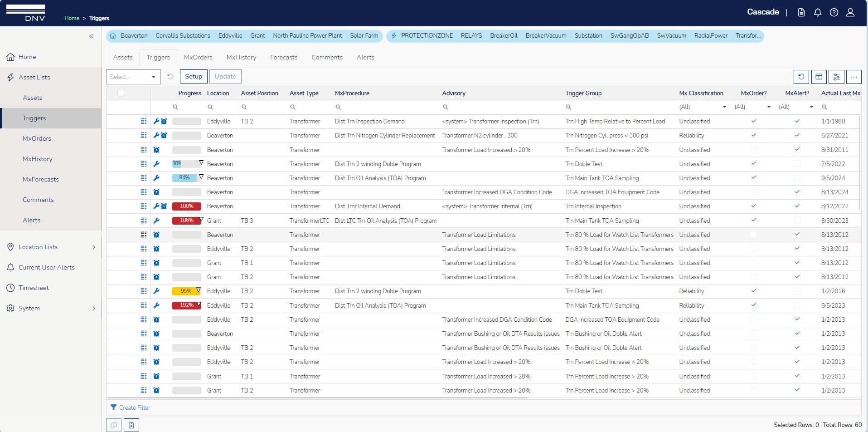Screen dimensions: 868x432
Task: Switch to the MxOrders tab
Action: [x=198, y=57]
